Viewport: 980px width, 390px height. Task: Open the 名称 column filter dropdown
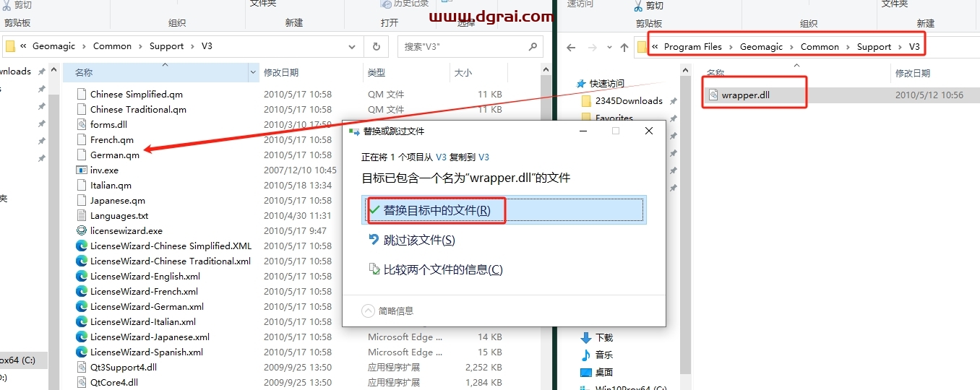[x=254, y=72]
